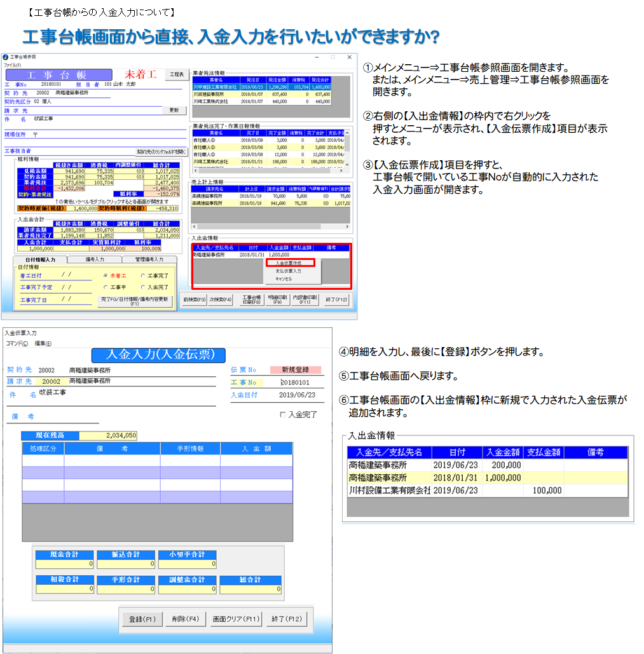Open the コマンド(C) menu
The width and height of the screenshot is (644, 654).
17,343
